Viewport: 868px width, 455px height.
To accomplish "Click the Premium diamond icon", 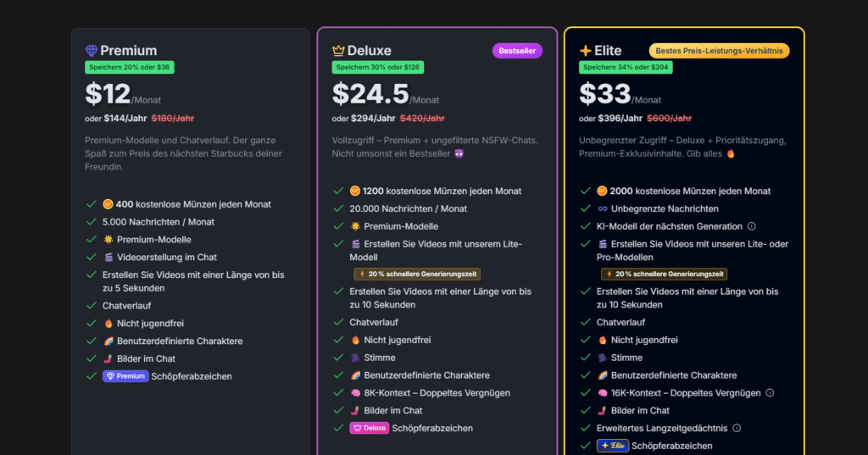I will [92, 51].
